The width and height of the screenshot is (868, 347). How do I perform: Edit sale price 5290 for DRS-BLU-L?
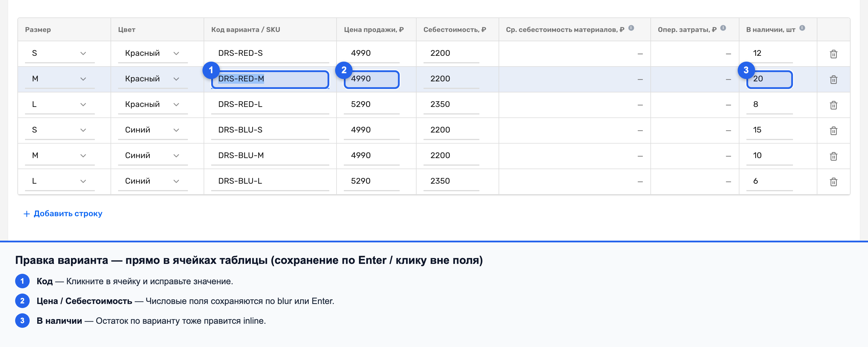(x=372, y=181)
